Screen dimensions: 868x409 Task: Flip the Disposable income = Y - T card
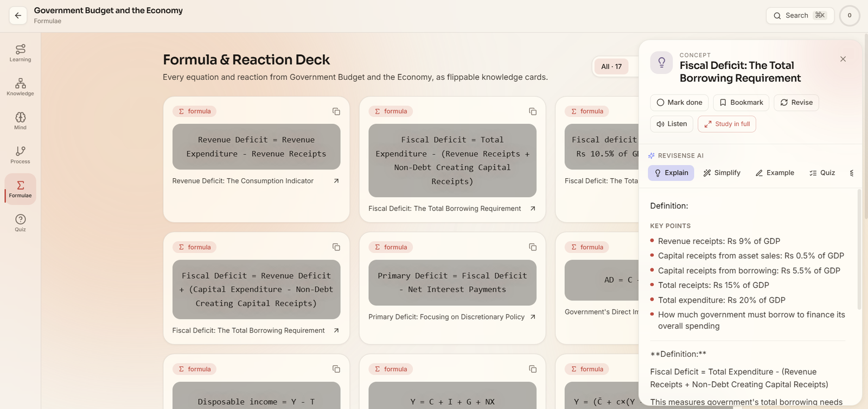point(257,395)
